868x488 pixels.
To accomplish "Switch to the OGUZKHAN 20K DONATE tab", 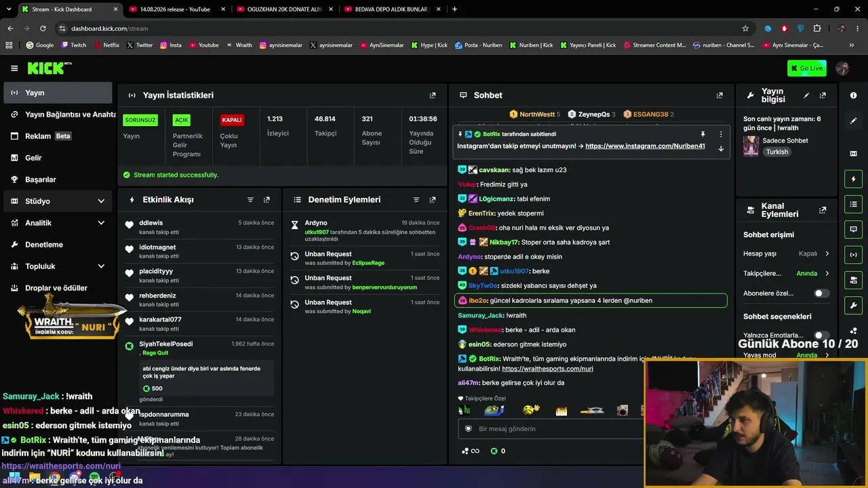I will 283,9.
